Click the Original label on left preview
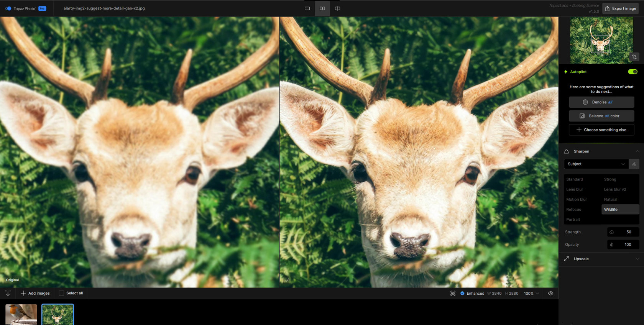 point(12,280)
